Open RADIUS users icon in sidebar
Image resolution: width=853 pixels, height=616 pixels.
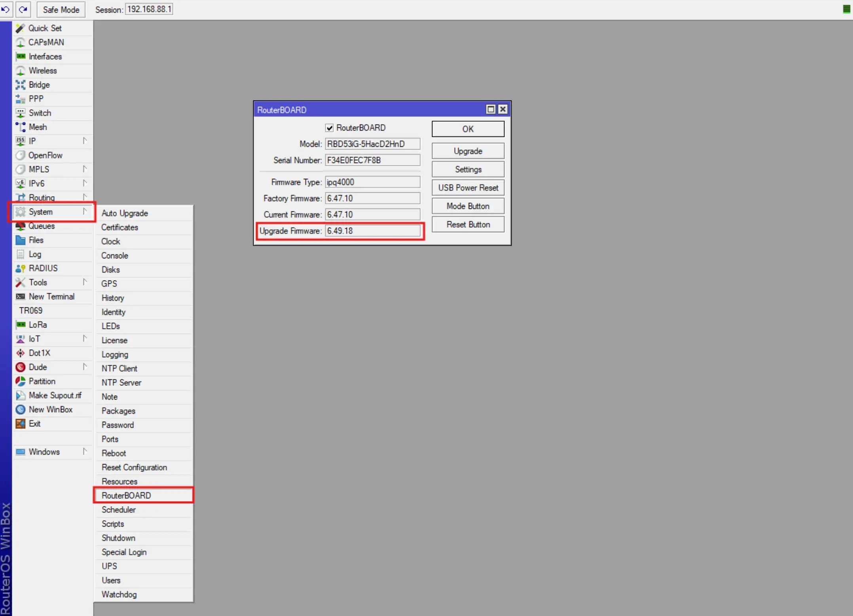[20, 268]
